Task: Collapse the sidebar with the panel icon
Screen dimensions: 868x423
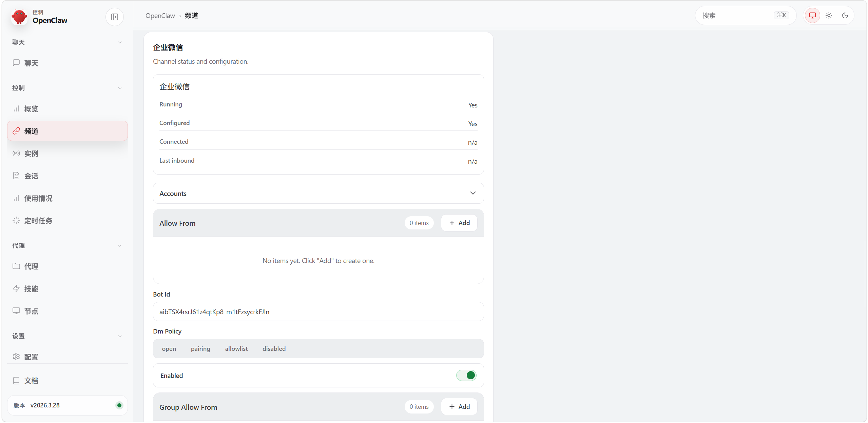Action: 114,17
